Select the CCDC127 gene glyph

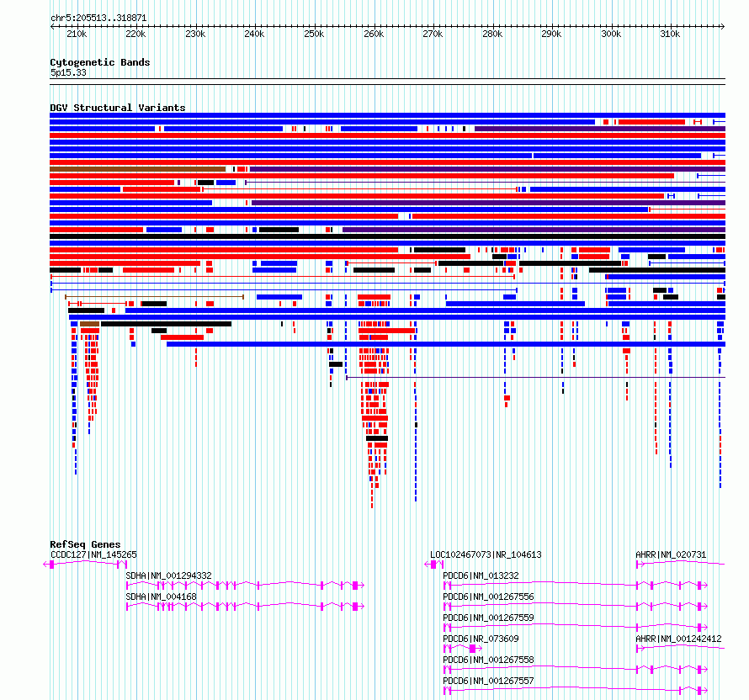pos(85,565)
